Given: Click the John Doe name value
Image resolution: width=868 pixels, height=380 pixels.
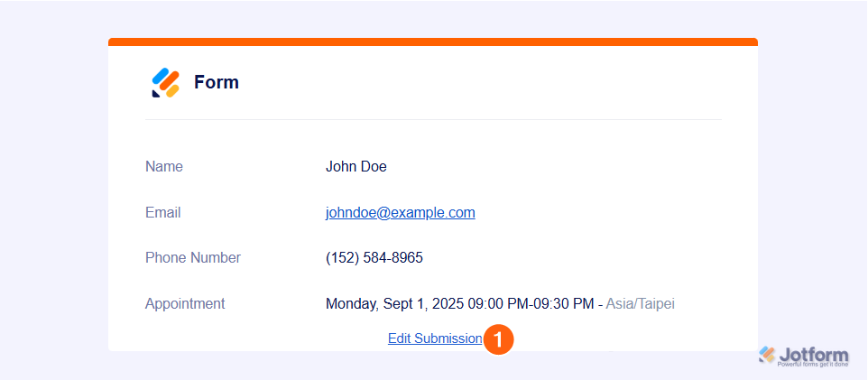Looking at the screenshot, I should 356,167.
